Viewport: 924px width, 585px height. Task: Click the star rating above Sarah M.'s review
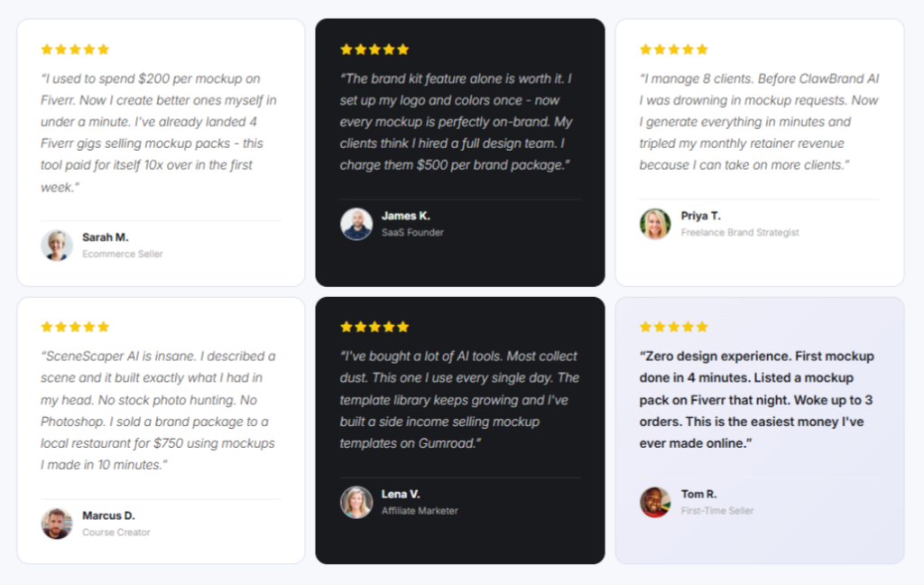click(75, 49)
